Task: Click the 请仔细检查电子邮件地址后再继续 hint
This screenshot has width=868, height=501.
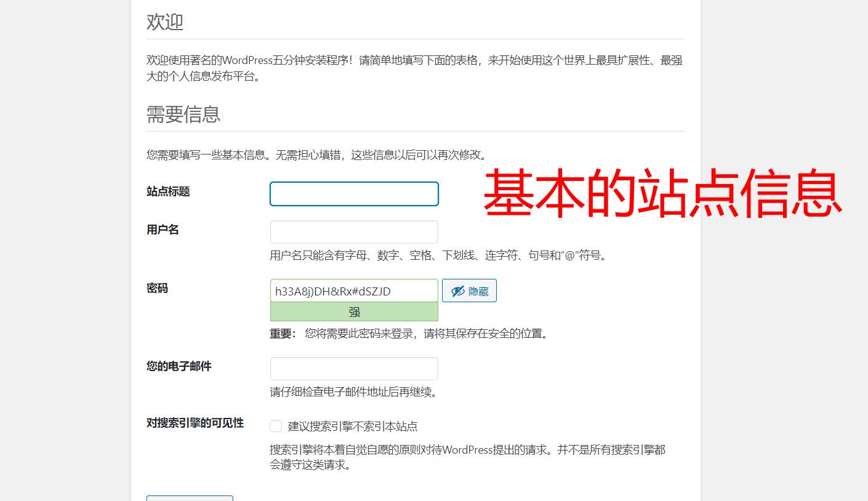Action: [x=354, y=391]
